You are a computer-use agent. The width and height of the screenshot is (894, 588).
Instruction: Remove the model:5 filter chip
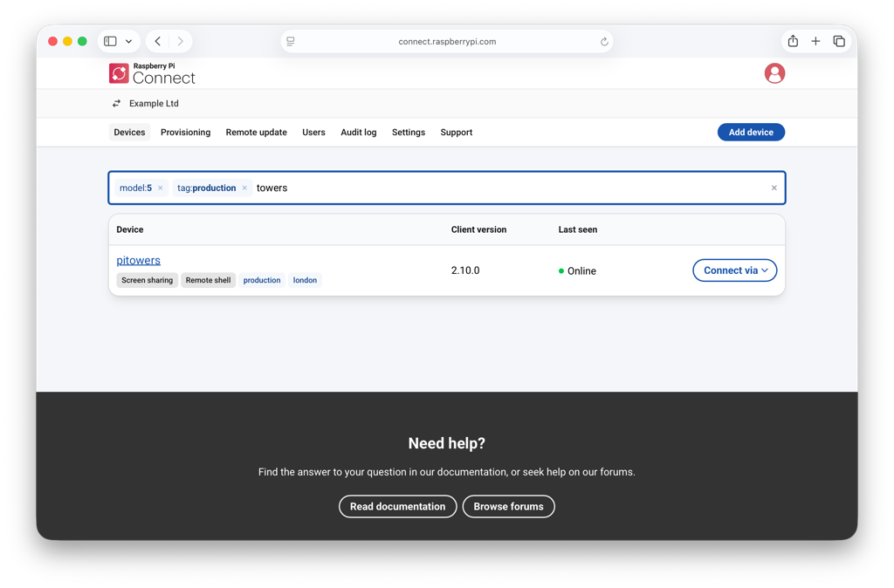point(160,187)
